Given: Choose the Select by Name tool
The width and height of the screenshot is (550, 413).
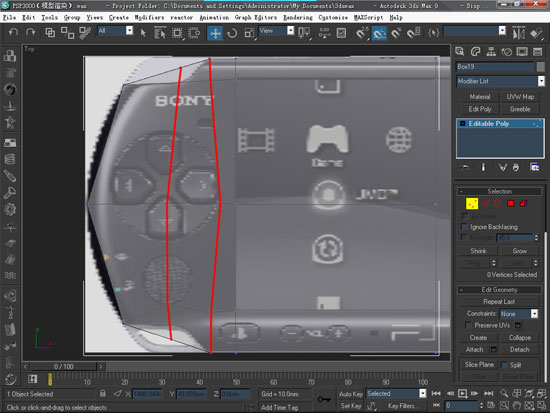Looking at the screenshot, I should coord(160,33).
